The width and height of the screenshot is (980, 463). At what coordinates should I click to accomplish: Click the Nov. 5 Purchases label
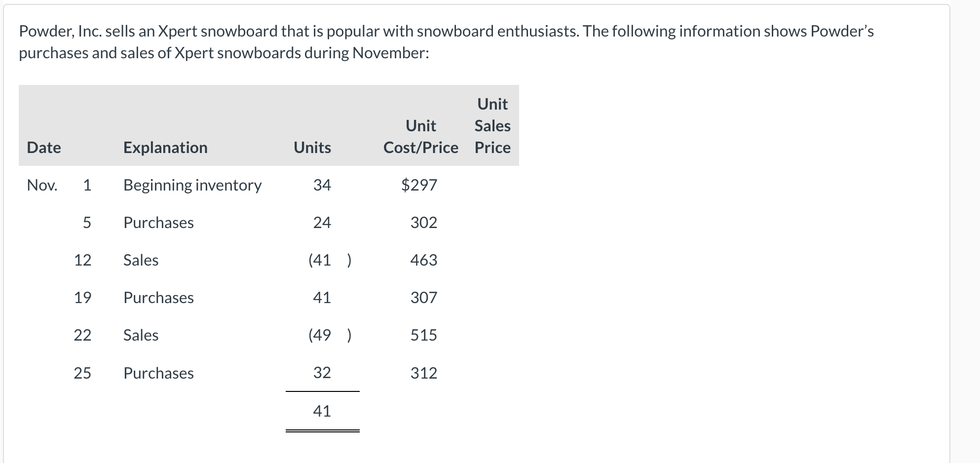[158, 223]
